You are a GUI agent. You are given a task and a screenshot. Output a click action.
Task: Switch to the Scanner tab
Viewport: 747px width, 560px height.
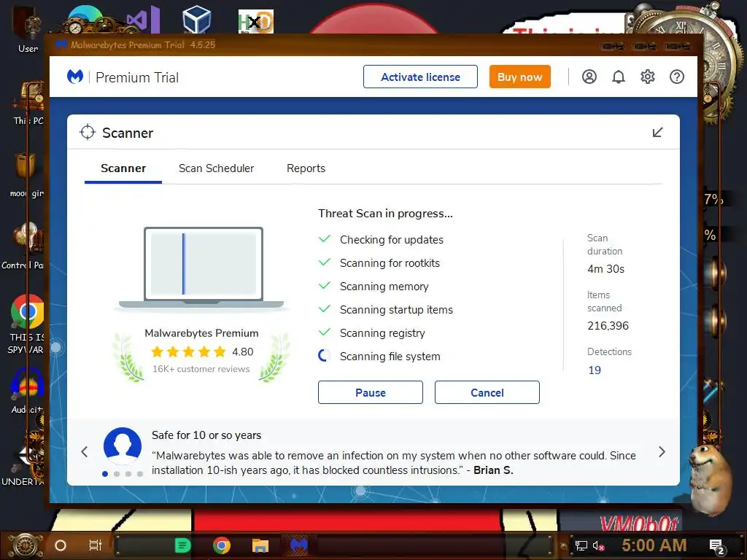coord(123,168)
